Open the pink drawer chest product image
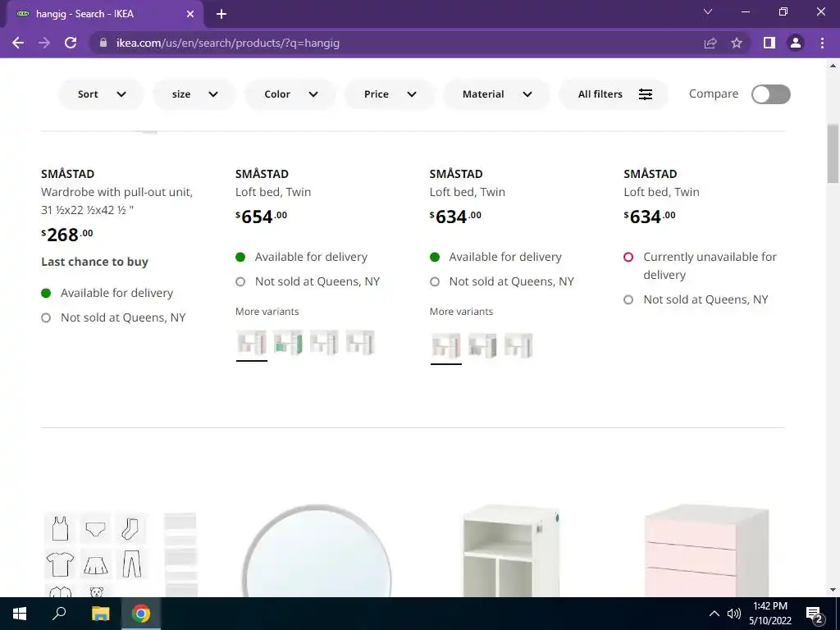The height and width of the screenshot is (630, 840). tap(706, 550)
